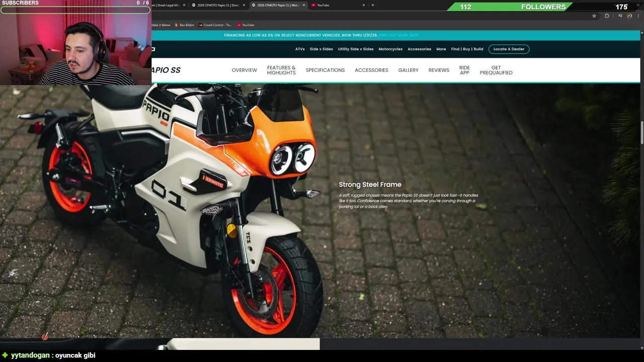Click the Find Out More Now link

pos(399,35)
